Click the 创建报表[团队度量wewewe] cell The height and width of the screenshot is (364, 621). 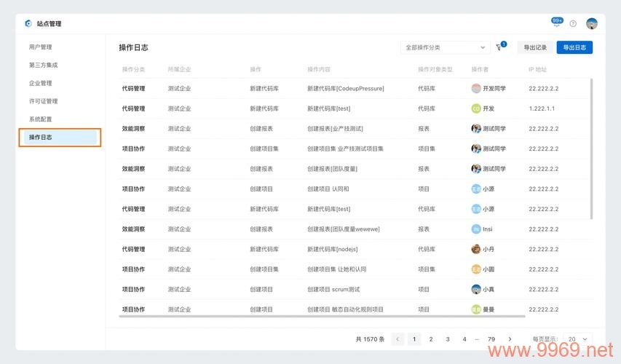coord(344,229)
